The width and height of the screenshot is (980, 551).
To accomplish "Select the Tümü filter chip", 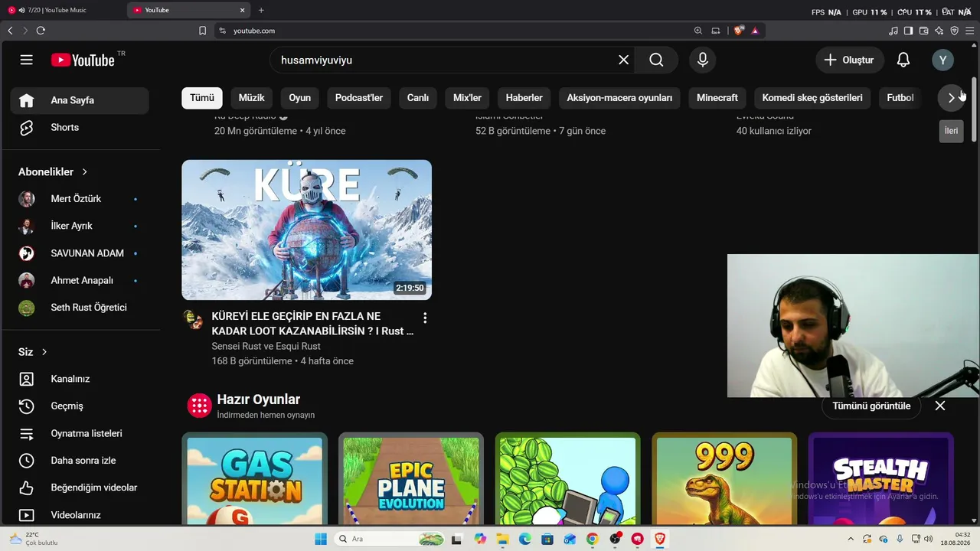I will (x=202, y=98).
